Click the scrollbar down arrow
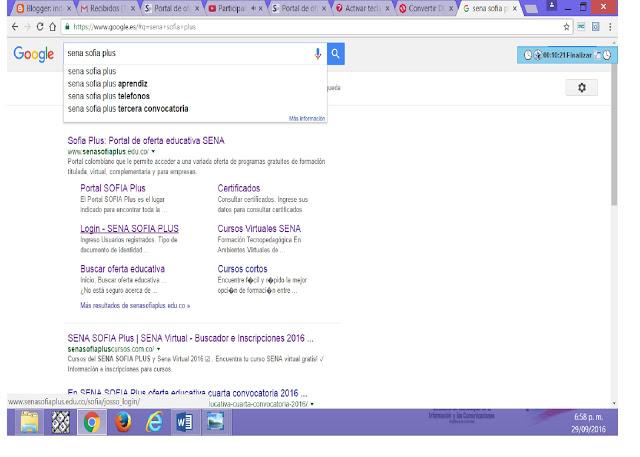Image resolution: width=640 pixels, height=457 pixels. point(614,404)
